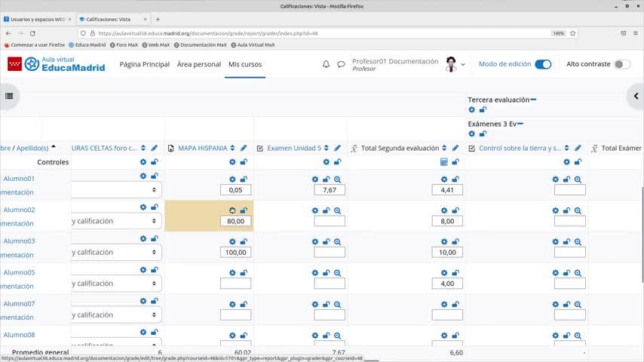
Task: Sort by MAPA HISPANIA column arrows
Action: 232,148
